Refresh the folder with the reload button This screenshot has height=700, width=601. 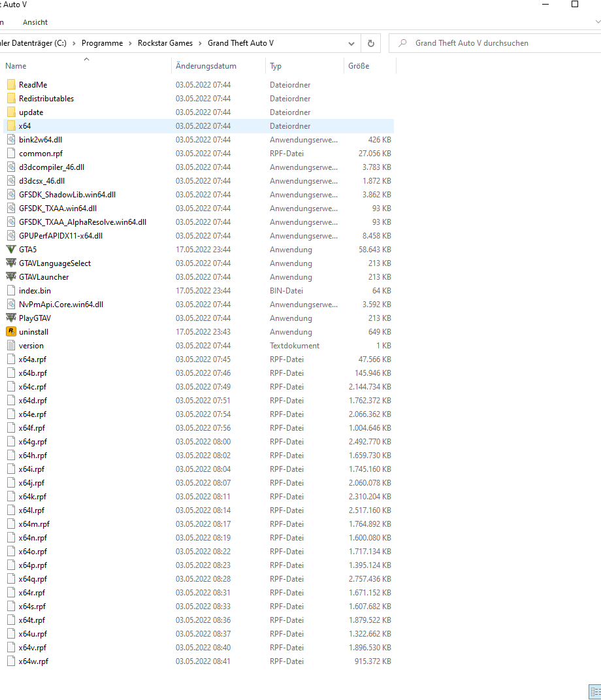tap(371, 43)
